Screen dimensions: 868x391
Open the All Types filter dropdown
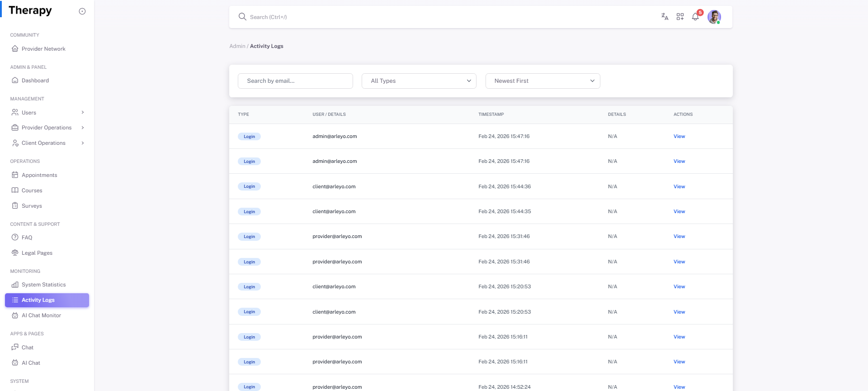click(419, 81)
